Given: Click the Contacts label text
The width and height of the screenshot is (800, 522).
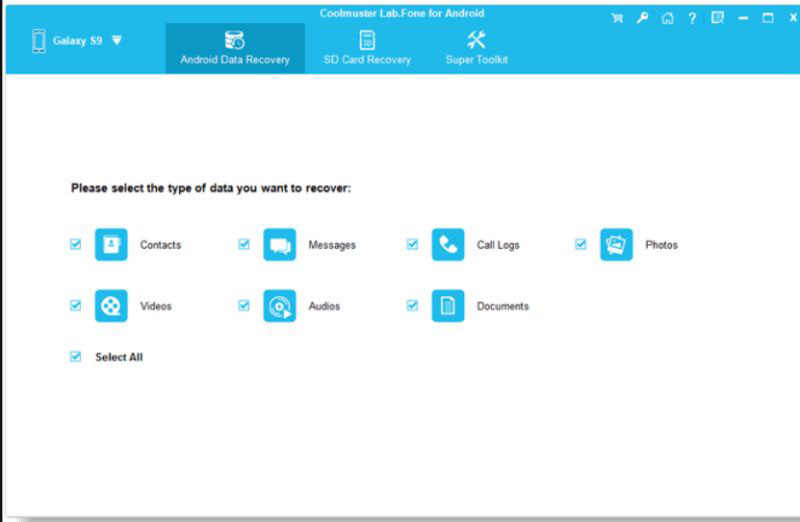Looking at the screenshot, I should (x=160, y=245).
